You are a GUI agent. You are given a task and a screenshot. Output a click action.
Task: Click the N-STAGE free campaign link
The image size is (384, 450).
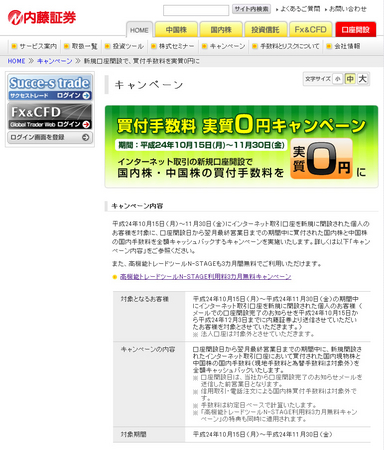[x=205, y=277]
